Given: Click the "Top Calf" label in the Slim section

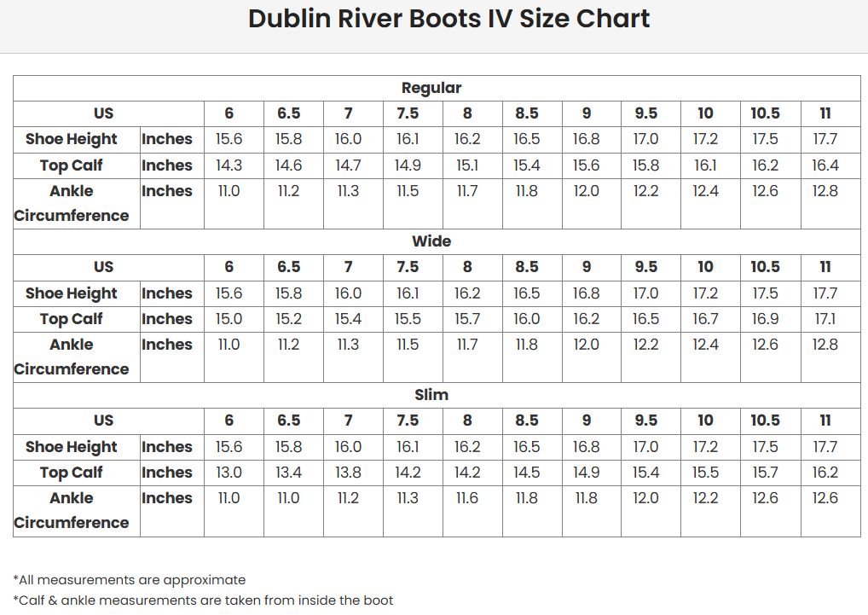Looking at the screenshot, I should tap(72, 473).
